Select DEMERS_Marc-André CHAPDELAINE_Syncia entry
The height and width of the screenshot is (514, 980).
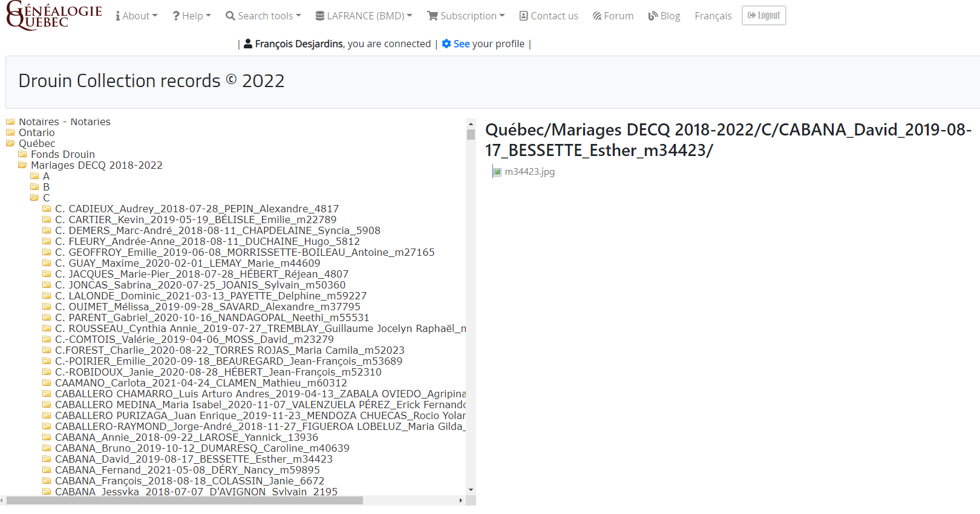tap(218, 230)
